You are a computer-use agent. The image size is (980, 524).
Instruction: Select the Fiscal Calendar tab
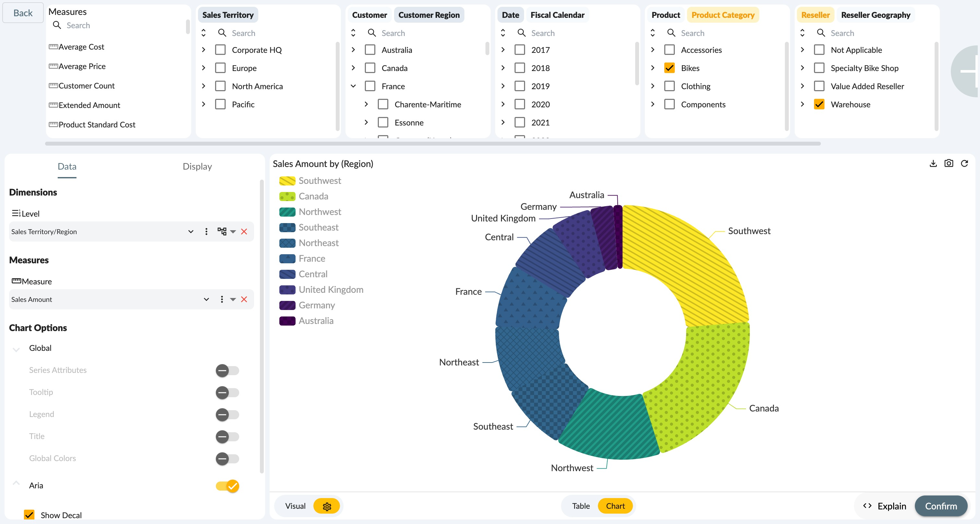click(x=557, y=15)
